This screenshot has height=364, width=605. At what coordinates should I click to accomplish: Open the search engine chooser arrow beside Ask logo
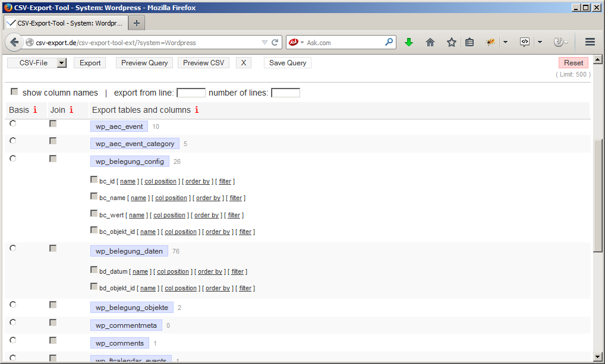click(302, 42)
